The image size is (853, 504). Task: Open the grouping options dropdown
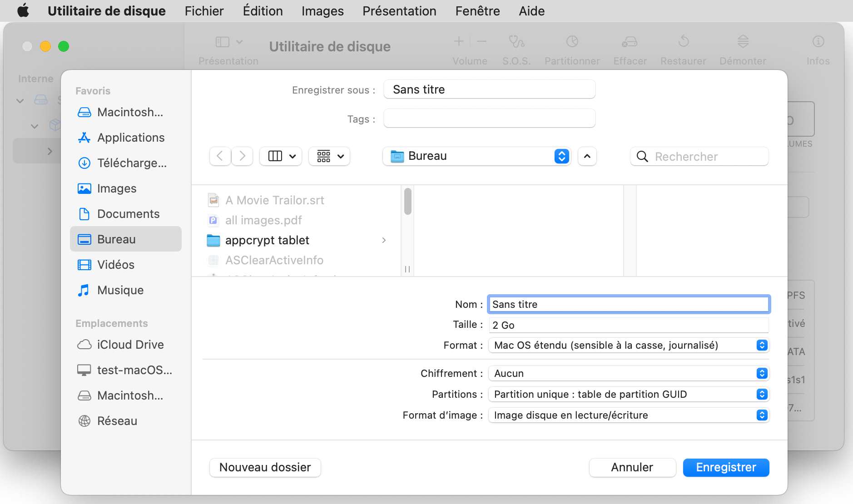329,156
